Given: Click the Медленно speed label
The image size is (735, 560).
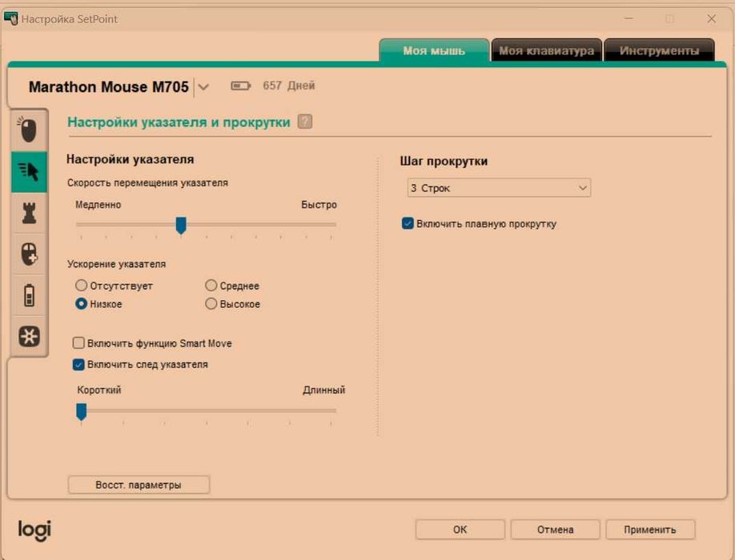Looking at the screenshot, I should [x=98, y=205].
